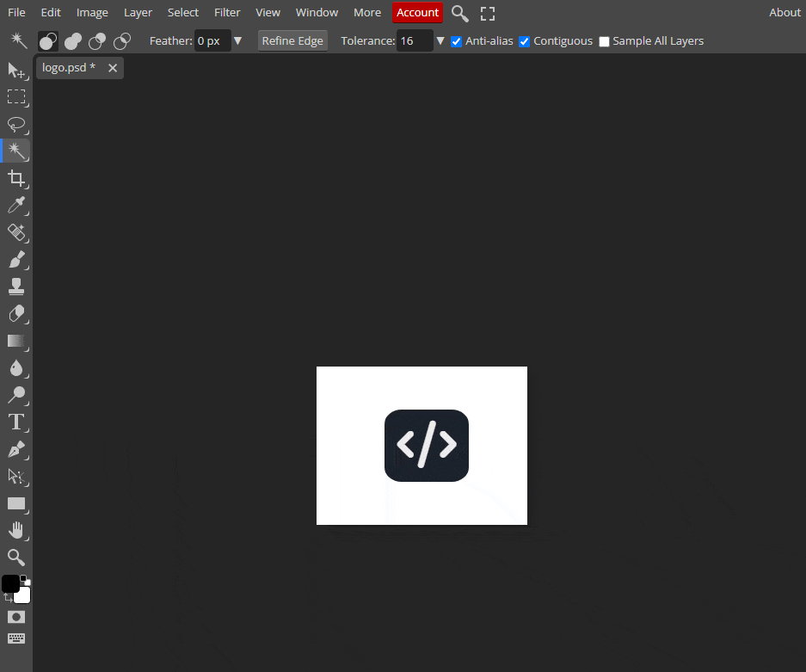Open the Layer menu

(x=138, y=13)
